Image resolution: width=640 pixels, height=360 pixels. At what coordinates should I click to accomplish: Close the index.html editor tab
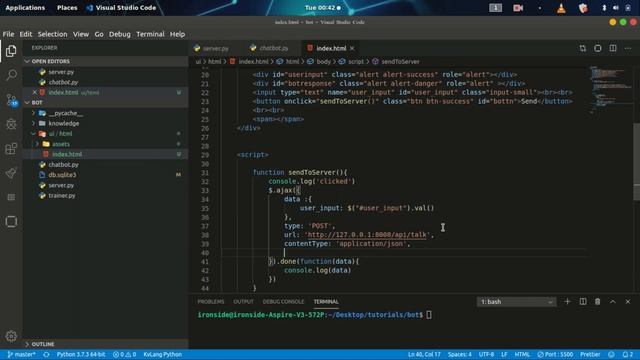point(352,48)
